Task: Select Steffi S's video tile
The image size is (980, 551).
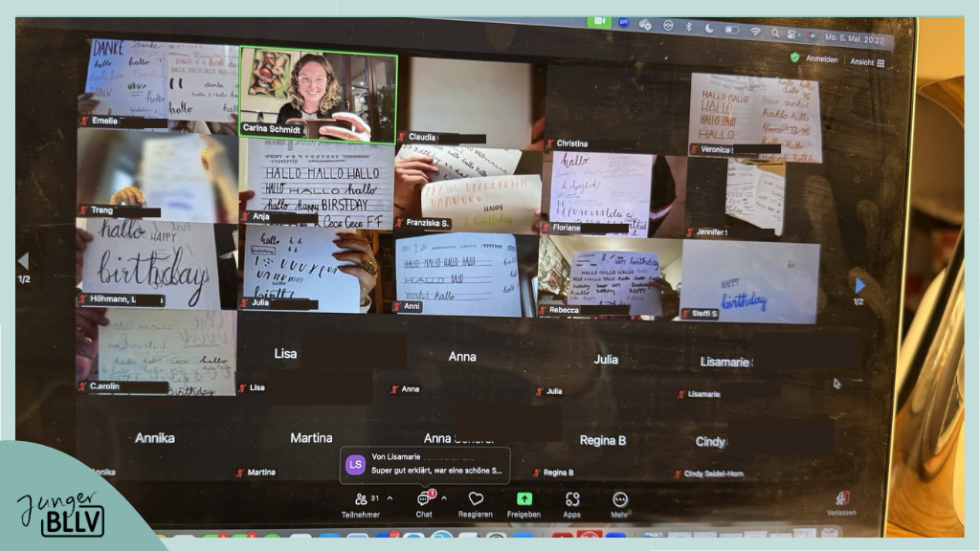Action: click(750, 281)
